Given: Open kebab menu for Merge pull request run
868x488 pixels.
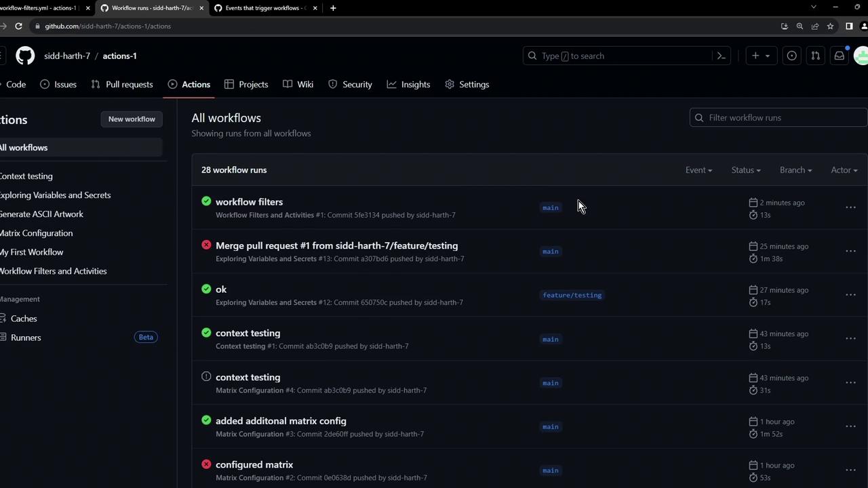Looking at the screenshot, I should tap(850, 251).
